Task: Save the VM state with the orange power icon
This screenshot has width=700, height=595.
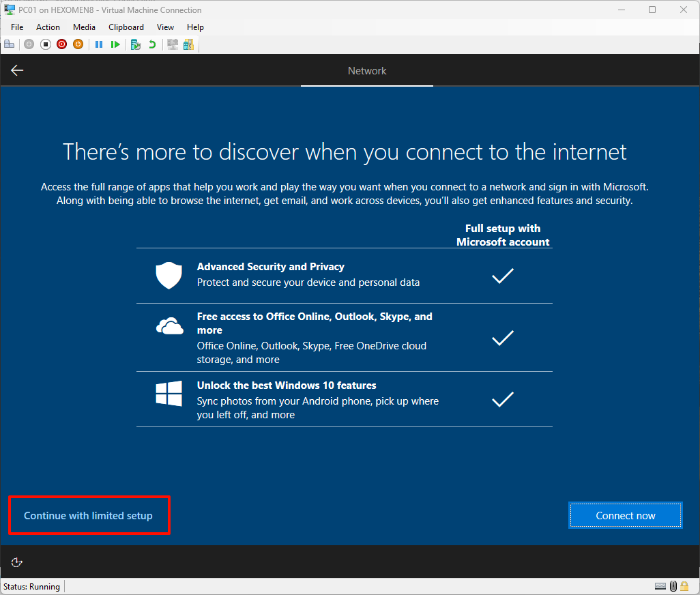Action: (78, 44)
